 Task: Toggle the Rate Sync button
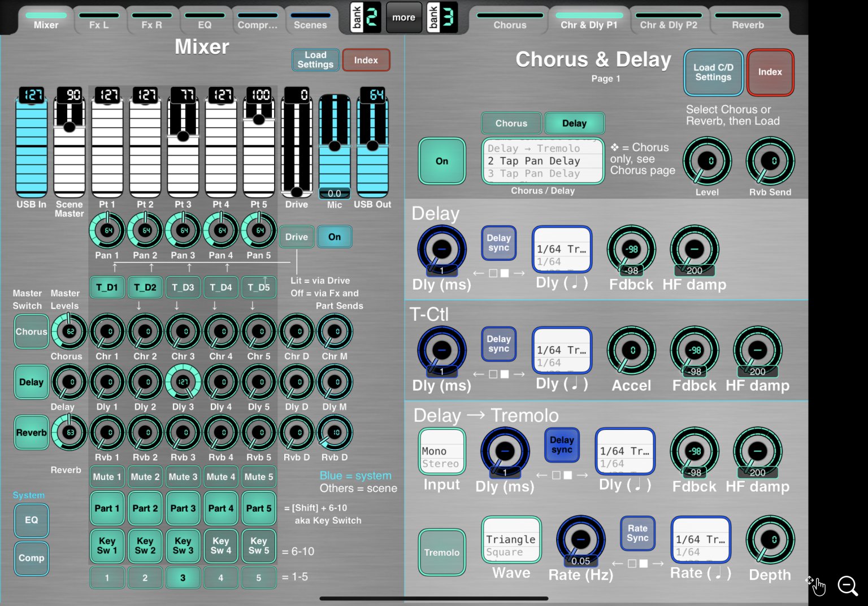(637, 533)
